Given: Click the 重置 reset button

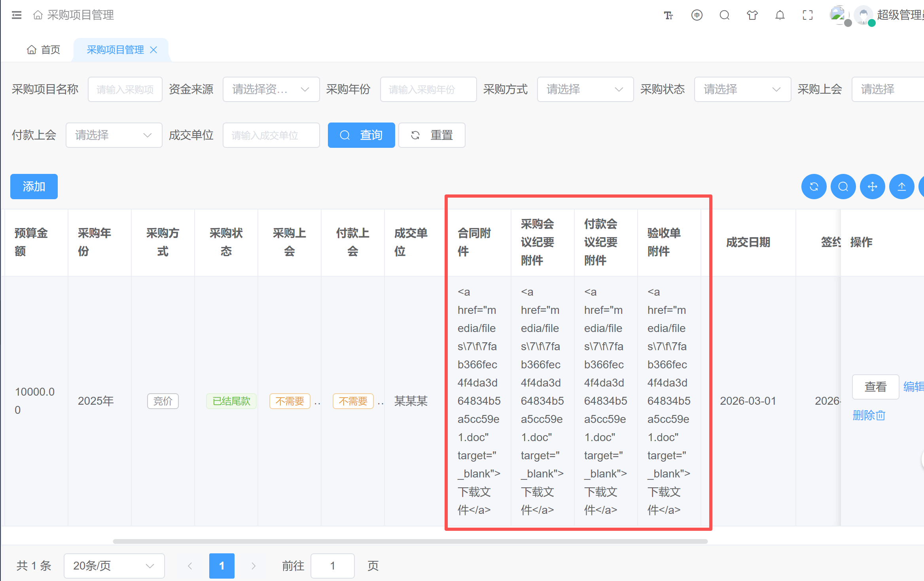Looking at the screenshot, I should [x=432, y=135].
